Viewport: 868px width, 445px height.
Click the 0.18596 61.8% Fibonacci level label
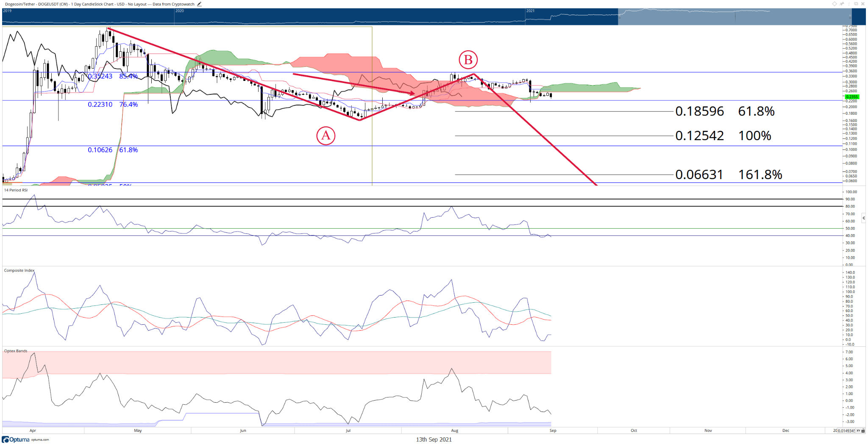click(x=725, y=111)
